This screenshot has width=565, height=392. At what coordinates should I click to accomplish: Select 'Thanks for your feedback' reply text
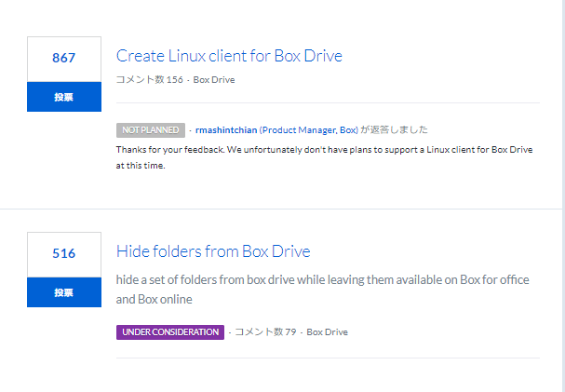pyautogui.click(x=324, y=157)
